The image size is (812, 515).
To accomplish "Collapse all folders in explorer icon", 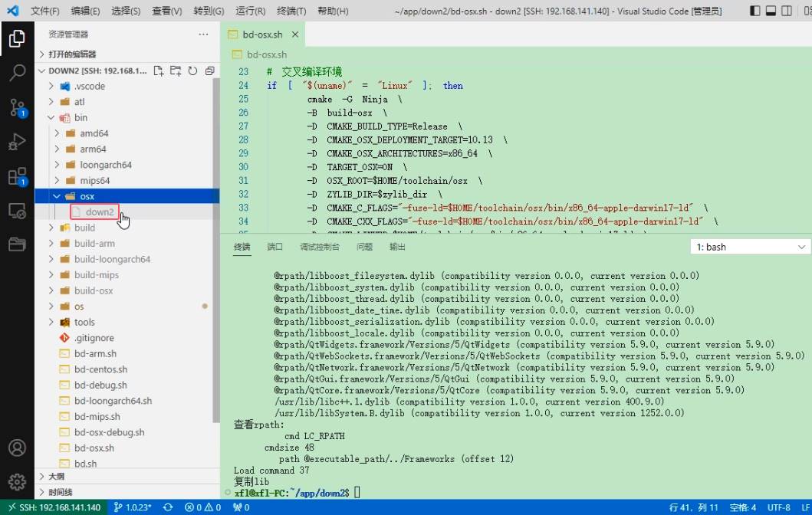I will click(x=210, y=71).
